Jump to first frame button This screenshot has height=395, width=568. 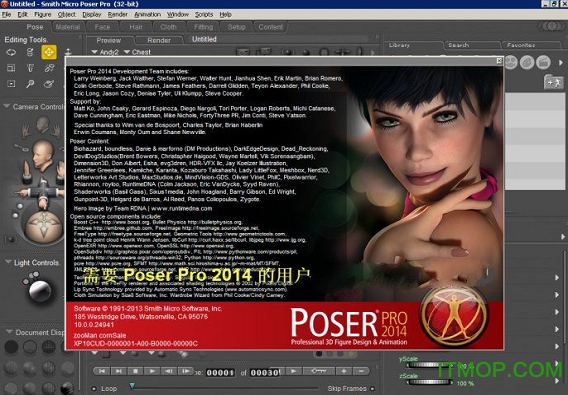tap(102, 371)
